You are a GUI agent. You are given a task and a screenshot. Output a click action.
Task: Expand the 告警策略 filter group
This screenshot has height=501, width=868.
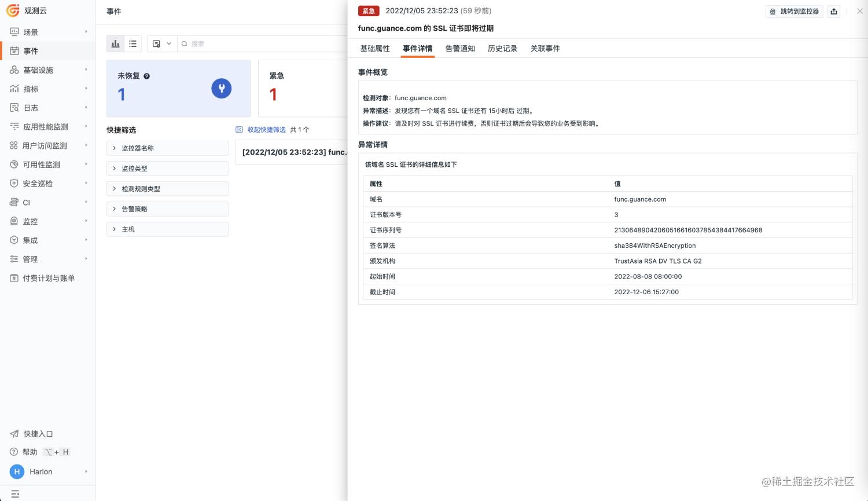pyautogui.click(x=167, y=209)
